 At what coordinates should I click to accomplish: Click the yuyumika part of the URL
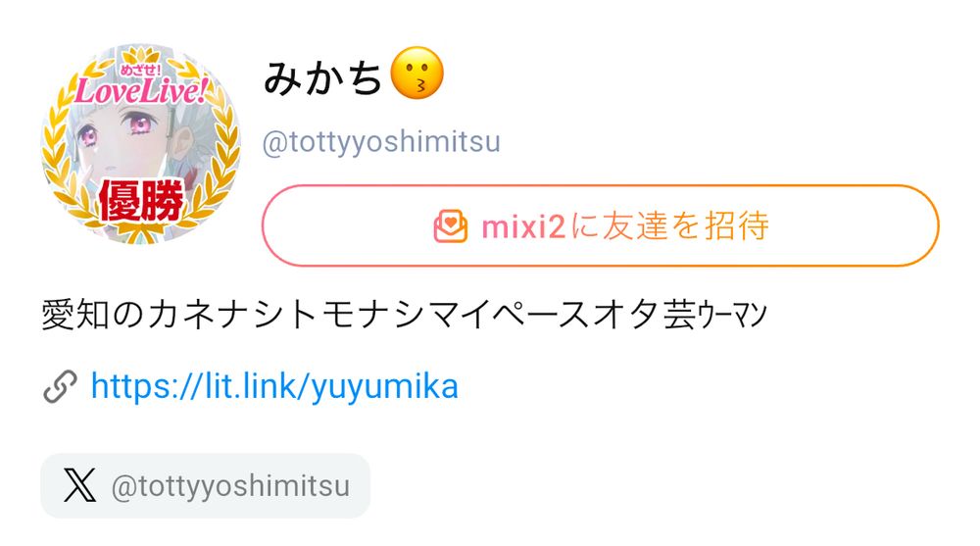[384, 387]
